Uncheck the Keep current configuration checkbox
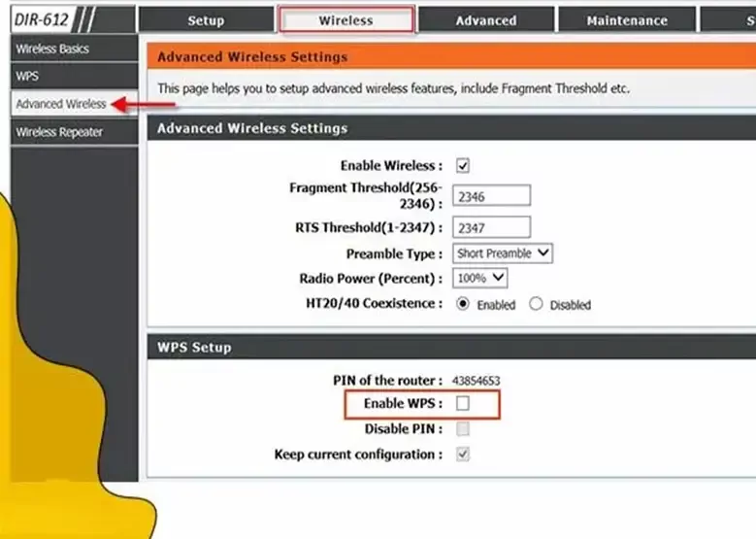 tap(463, 454)
